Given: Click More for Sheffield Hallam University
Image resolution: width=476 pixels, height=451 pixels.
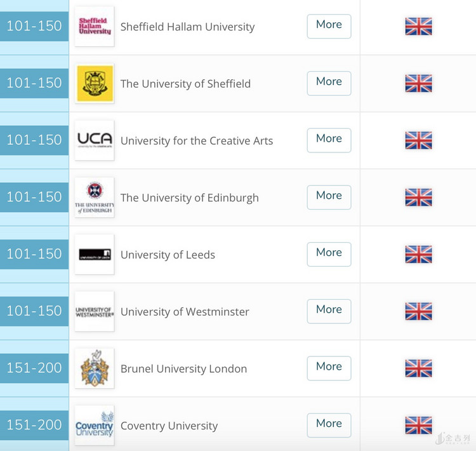Looking at the screenshot, I should point(329,27).
